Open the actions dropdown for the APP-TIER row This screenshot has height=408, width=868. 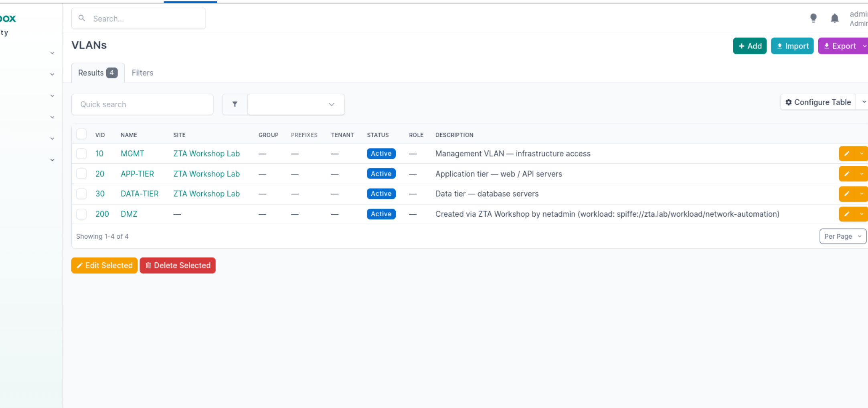(x=862, y=174)
